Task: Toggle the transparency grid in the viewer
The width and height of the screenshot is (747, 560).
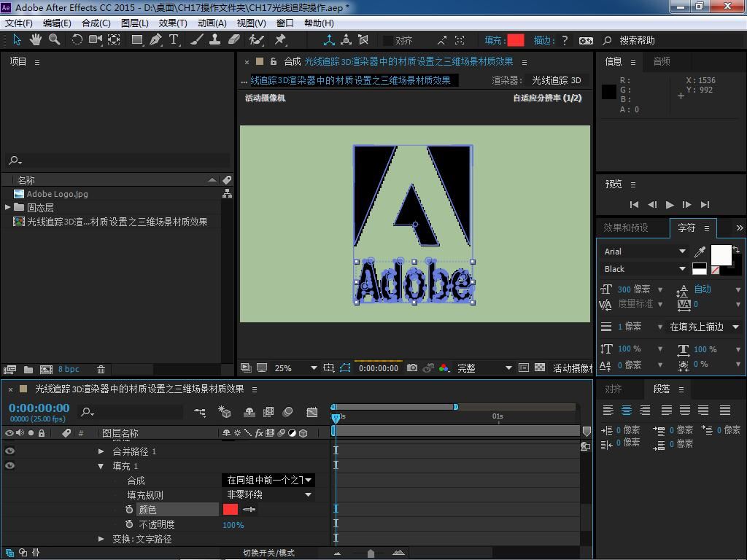Action: point(540,367)
